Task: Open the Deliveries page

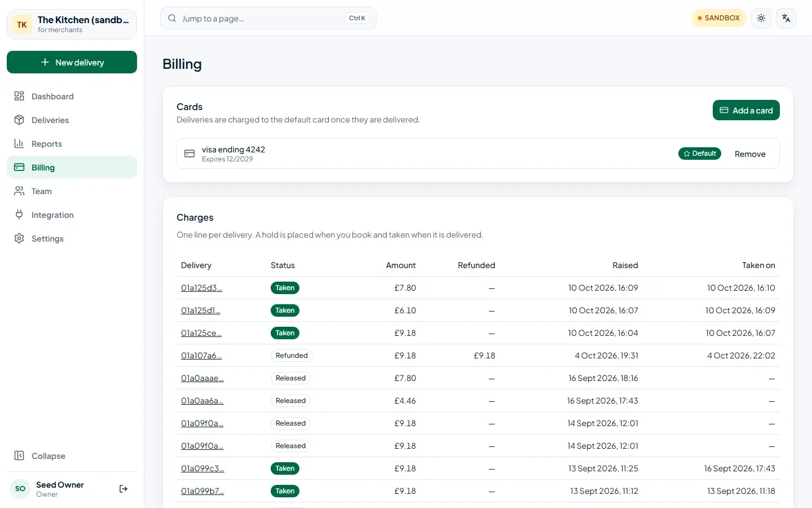Action: click(x=72, y=120)
